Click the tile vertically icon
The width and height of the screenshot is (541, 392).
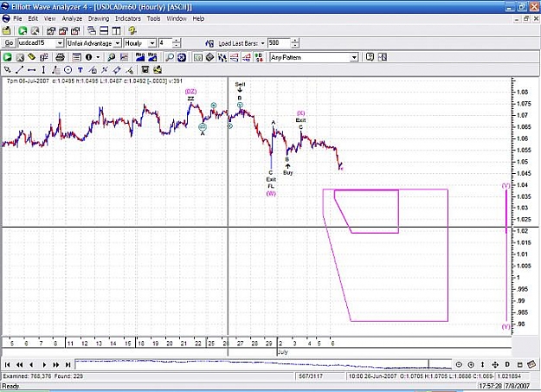tap(116, 30)
